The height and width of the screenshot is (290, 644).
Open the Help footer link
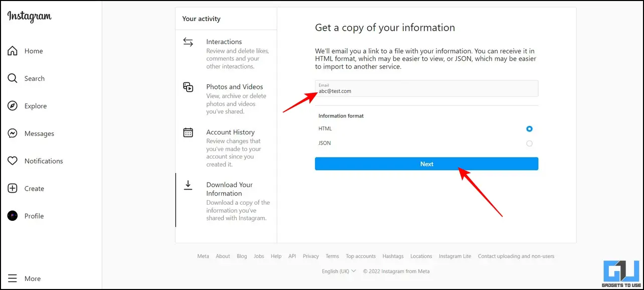click(x=276, y=256)
